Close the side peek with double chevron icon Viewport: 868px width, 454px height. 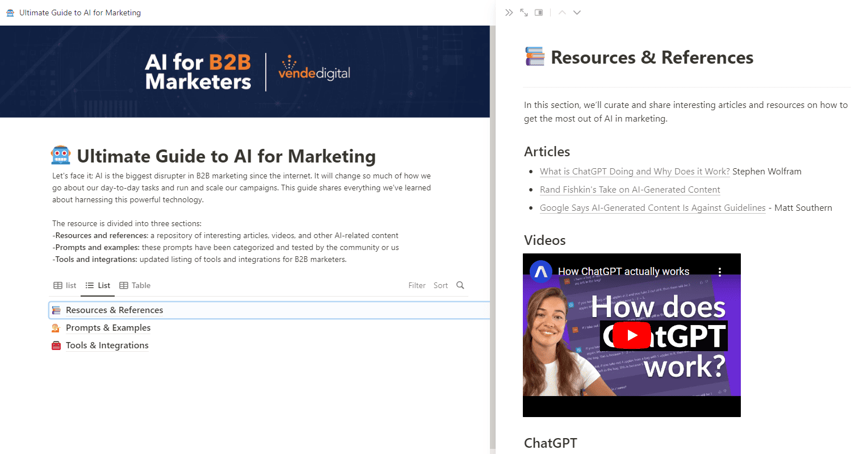509,12
